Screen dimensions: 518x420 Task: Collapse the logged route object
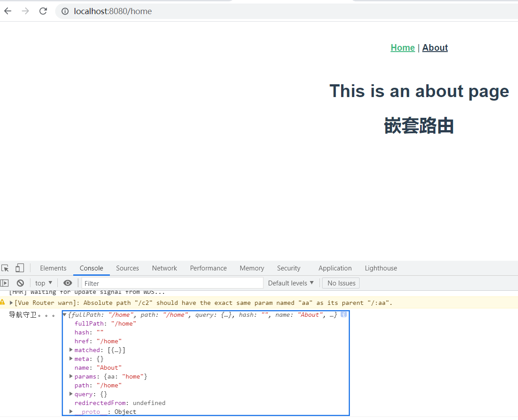(65, 315)
